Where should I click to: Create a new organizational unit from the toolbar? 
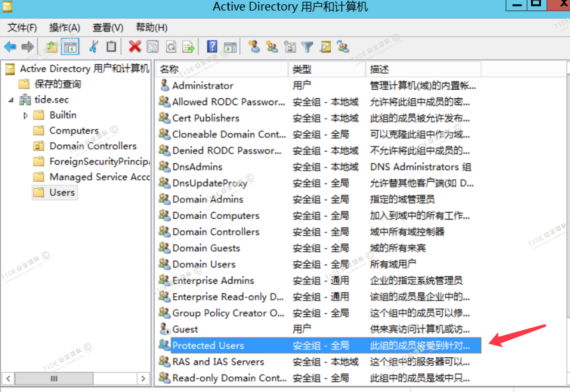(290, 47)
